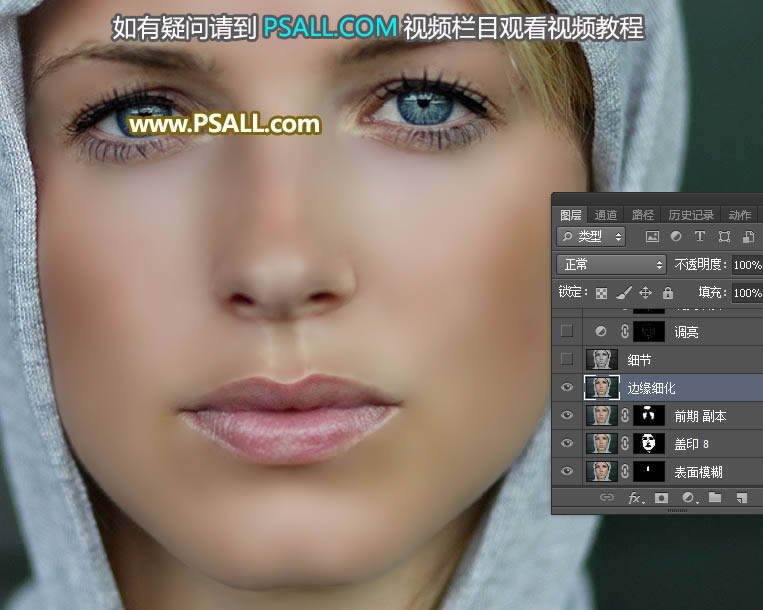763x610 pixels.
Task: Click the lock all padlock icon
Action: pos(668,293)
